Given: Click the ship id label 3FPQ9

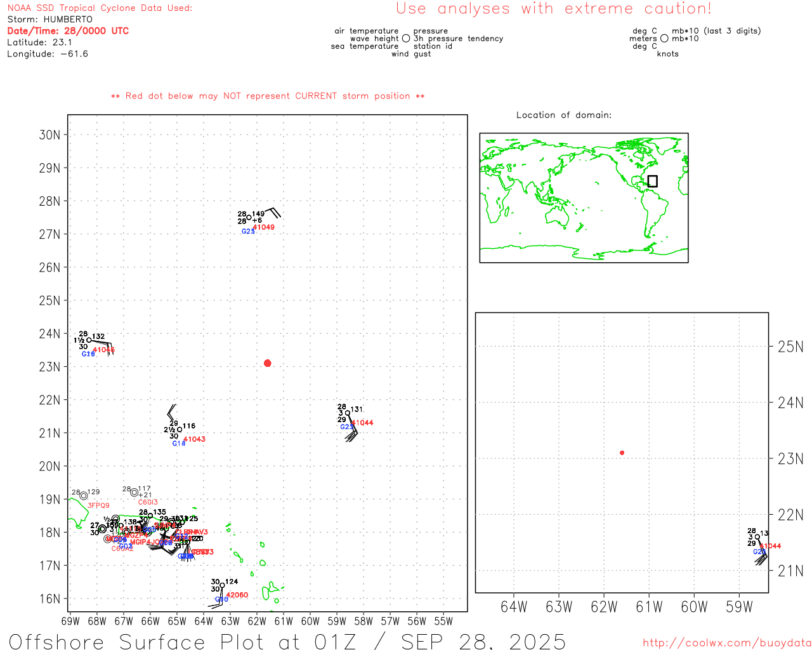Looking at the screenshot, I should (x=98, y=505).
